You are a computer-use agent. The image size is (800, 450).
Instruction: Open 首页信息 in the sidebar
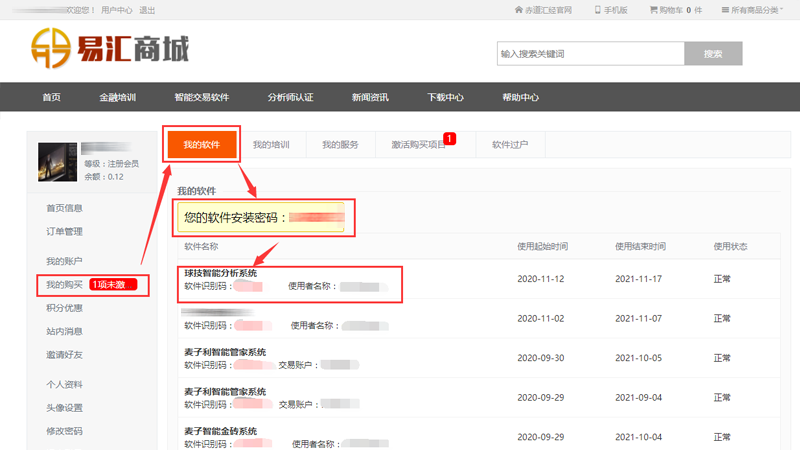64,208
